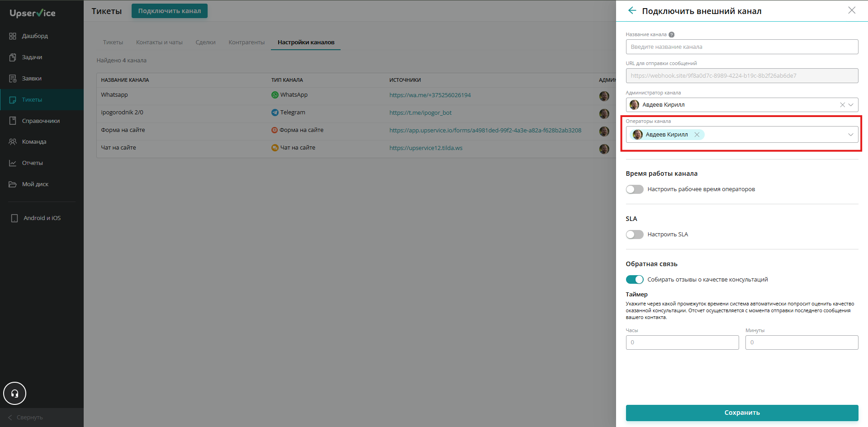Collapse the sidebar with Свернуть arrow
This screenshot has width=868, height=427.
[10, 418]
